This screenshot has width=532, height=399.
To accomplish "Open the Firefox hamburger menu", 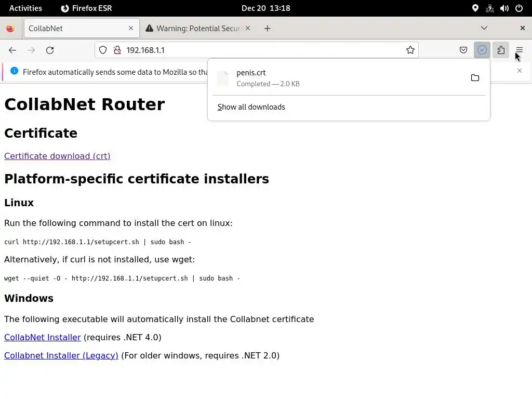I will click(520, 50).
